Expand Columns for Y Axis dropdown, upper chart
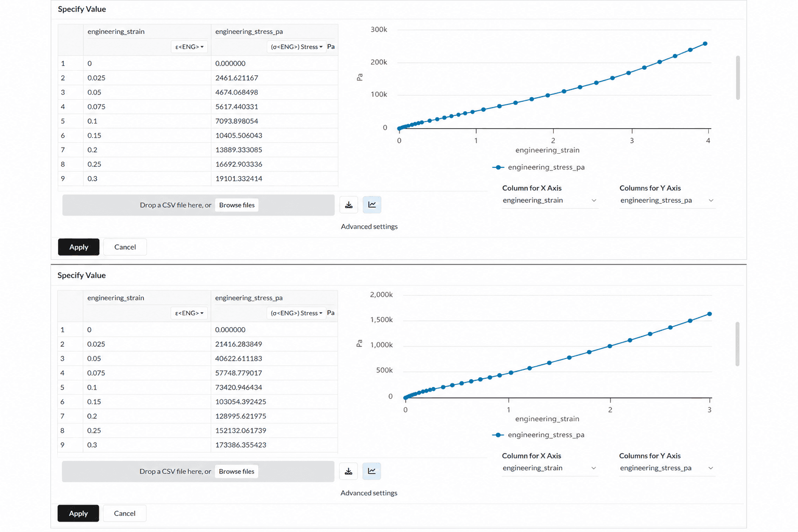Viewport: 798px width, 532px height. [x=667, y=201]
